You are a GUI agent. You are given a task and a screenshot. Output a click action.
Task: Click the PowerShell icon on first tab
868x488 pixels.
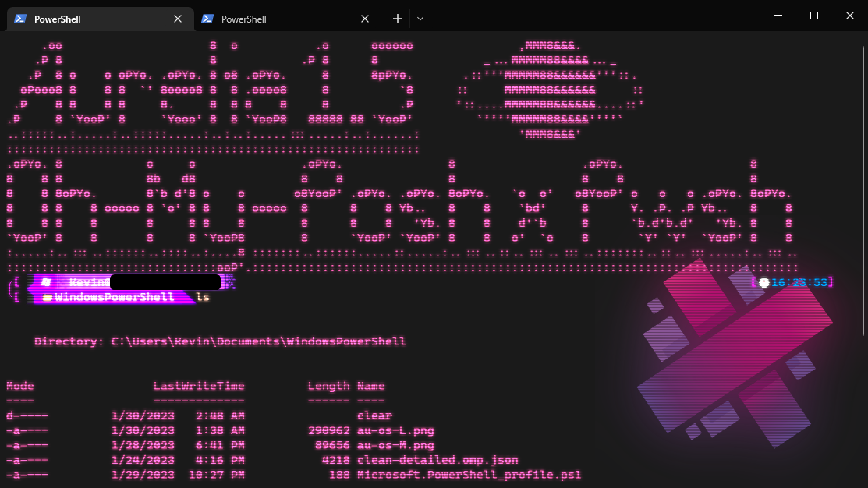20,19
